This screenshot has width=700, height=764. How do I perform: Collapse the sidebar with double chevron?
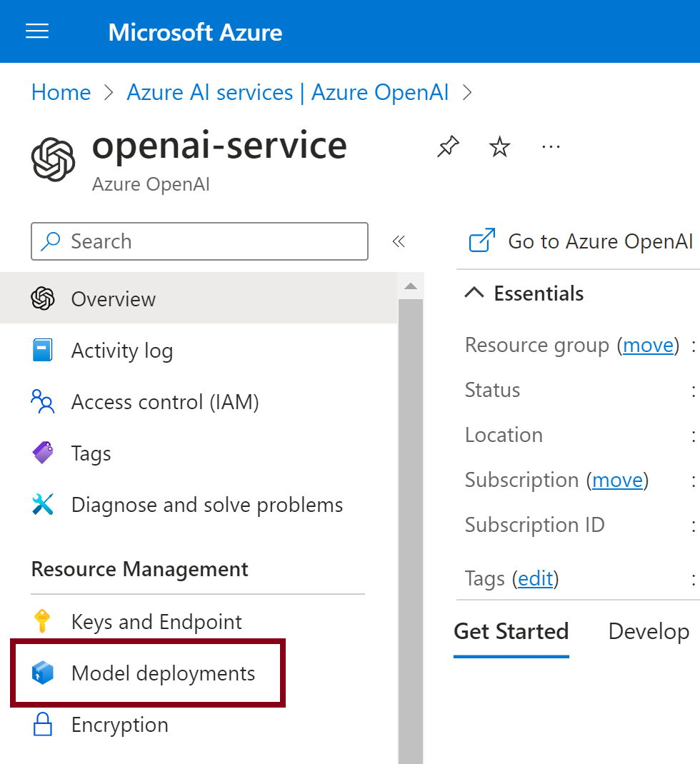[x=399, y=241]
